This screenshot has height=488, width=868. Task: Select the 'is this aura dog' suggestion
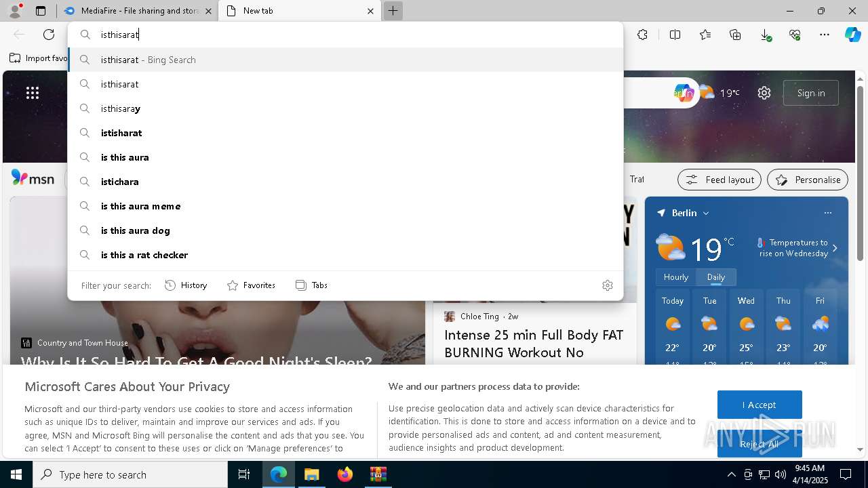tap(345, 230)
